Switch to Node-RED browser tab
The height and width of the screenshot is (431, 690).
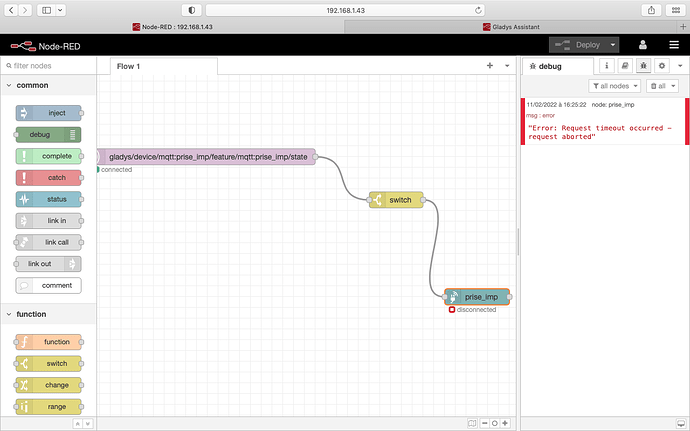click(172, 27)
